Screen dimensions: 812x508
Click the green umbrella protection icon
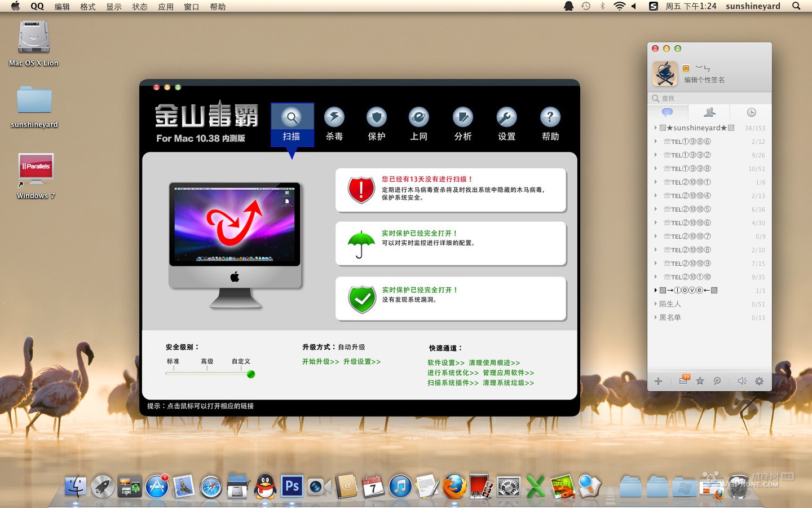(361, 244)
